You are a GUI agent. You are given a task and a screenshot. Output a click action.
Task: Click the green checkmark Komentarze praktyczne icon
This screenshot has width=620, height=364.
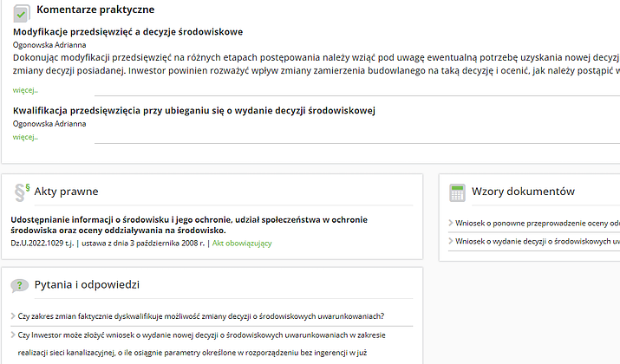(x=21, y=13)
